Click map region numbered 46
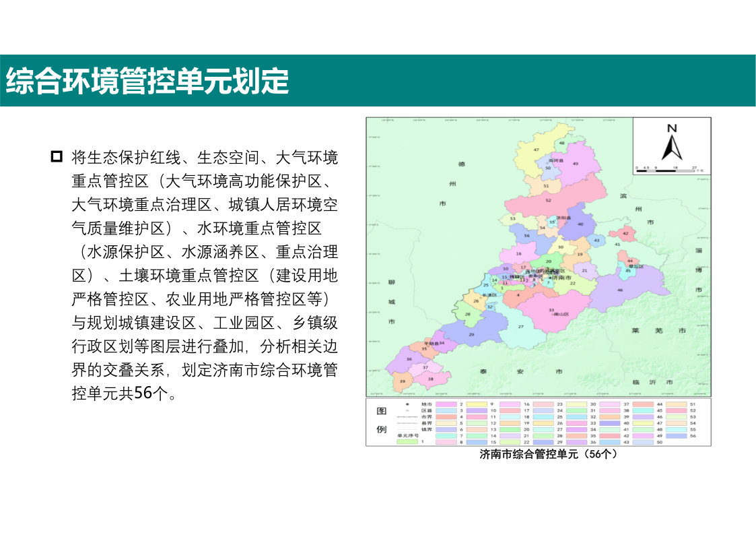Image resolution: width=756 pixels, height=535 pixels. click(620, 290)
